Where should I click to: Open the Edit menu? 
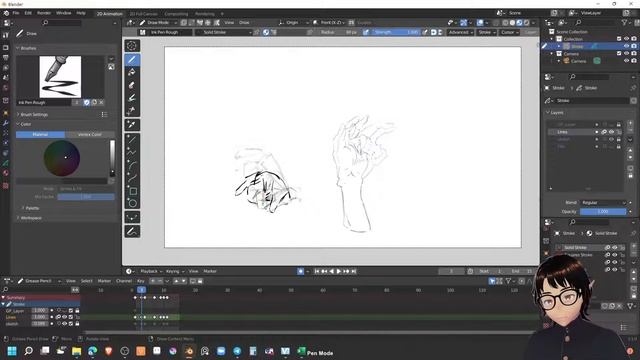(28, 13)
